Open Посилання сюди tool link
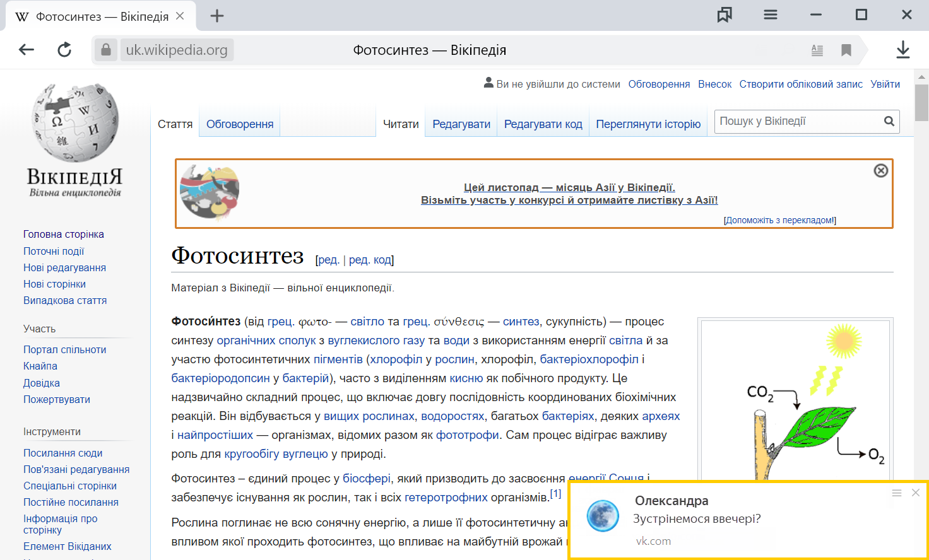Image resolution: width=929 pixels, height=560 pixels. 62,453
